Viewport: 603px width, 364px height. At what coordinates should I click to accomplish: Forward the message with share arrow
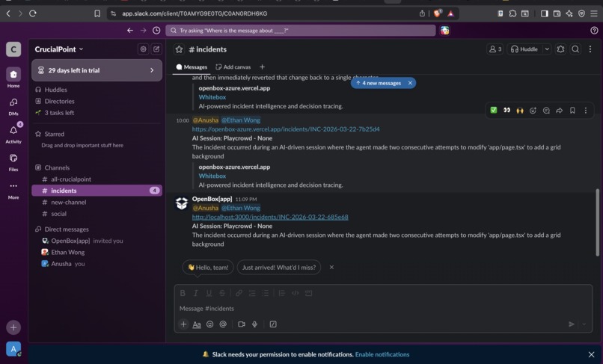[x=559, y=111]
